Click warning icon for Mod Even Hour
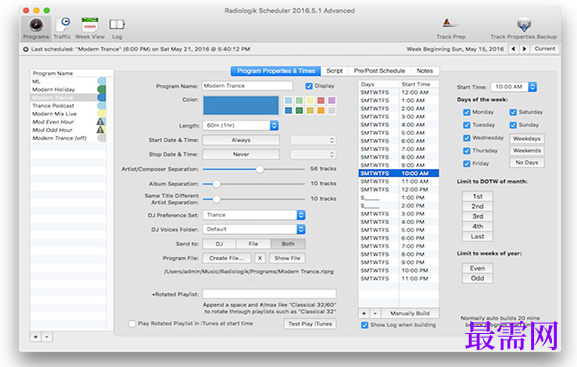 coord(100,121)
